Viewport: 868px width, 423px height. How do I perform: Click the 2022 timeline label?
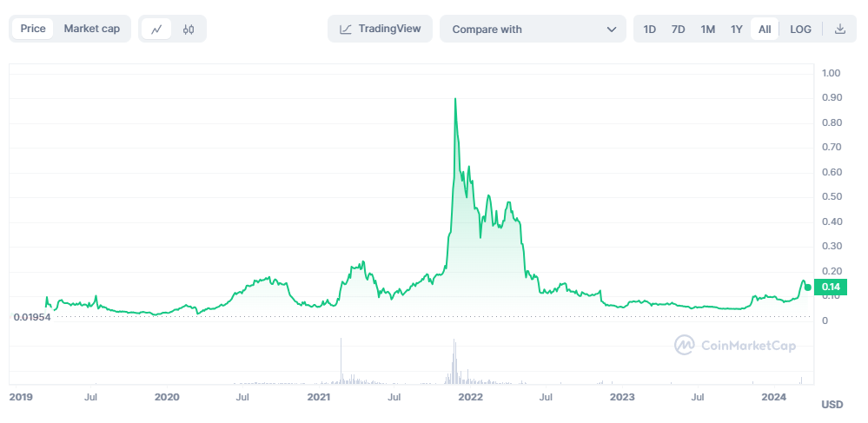[471, 397]
